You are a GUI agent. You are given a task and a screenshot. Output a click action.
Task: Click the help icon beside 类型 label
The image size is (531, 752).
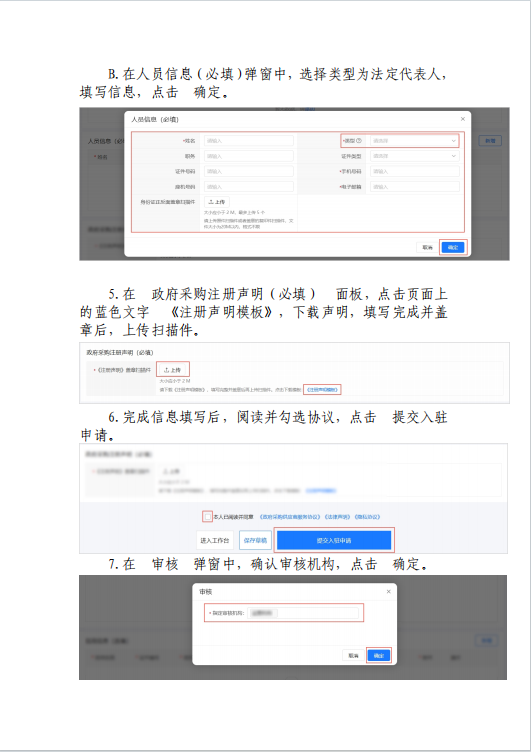coord(359,141)
